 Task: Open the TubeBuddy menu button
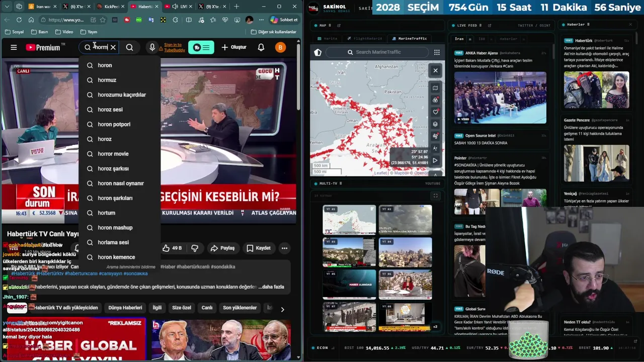coord(201,47)
